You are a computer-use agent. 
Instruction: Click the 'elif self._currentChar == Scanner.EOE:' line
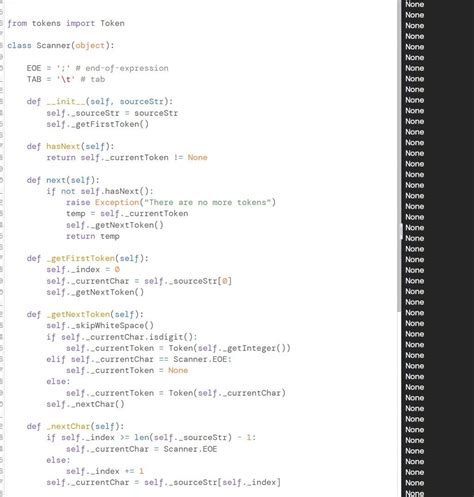(x=139, y=359)
